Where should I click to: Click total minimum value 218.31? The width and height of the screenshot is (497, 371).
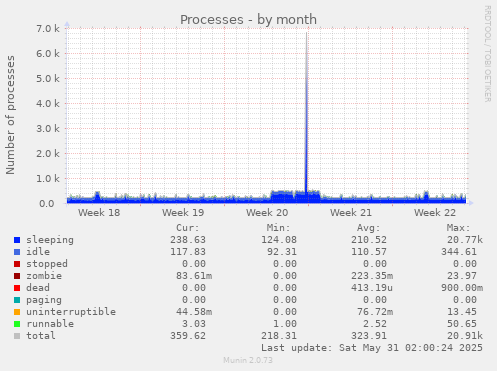[279, 336]
